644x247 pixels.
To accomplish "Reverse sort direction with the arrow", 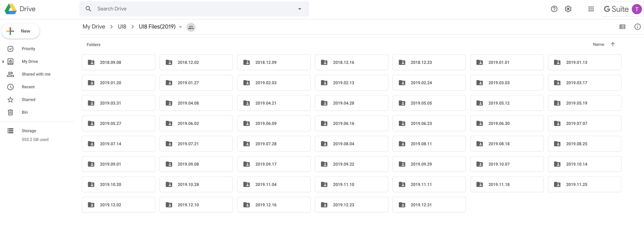I will coord(613,44).
